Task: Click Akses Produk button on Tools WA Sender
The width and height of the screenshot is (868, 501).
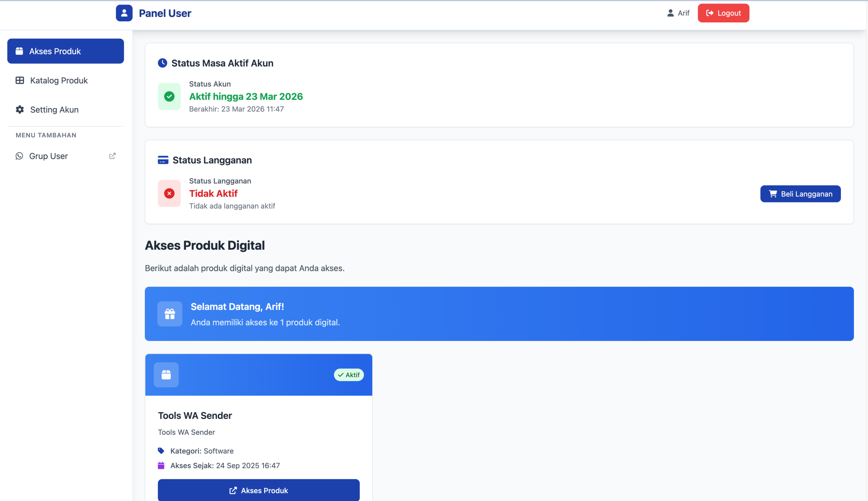Action: click(259, 490)
